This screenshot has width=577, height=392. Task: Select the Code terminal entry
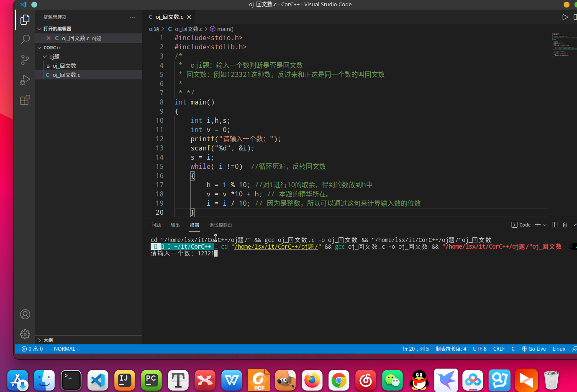pos(521,225)
